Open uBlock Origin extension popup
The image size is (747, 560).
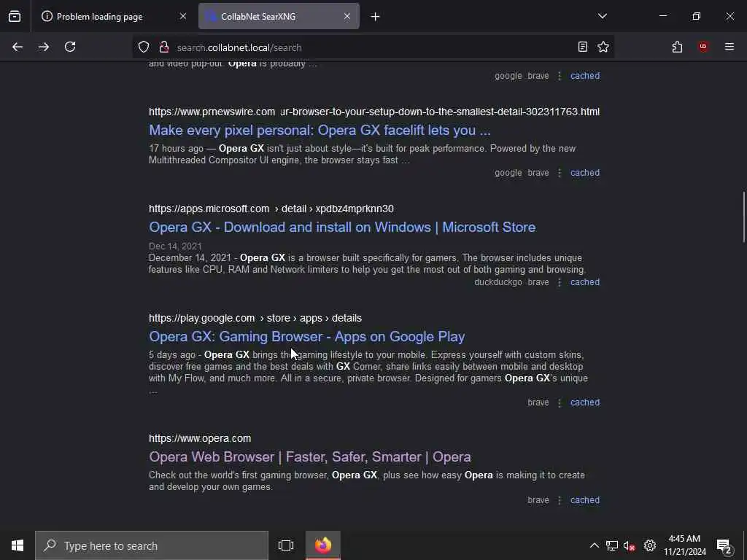click(x=703, y=47)
